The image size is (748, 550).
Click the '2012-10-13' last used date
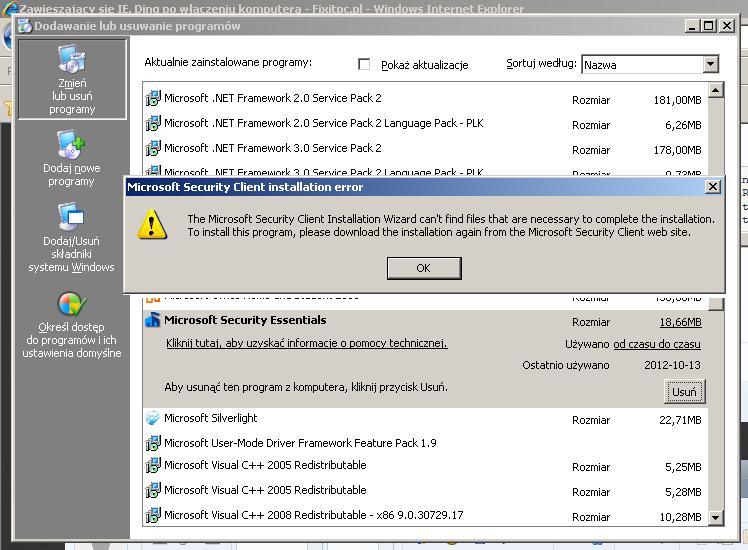672,365
